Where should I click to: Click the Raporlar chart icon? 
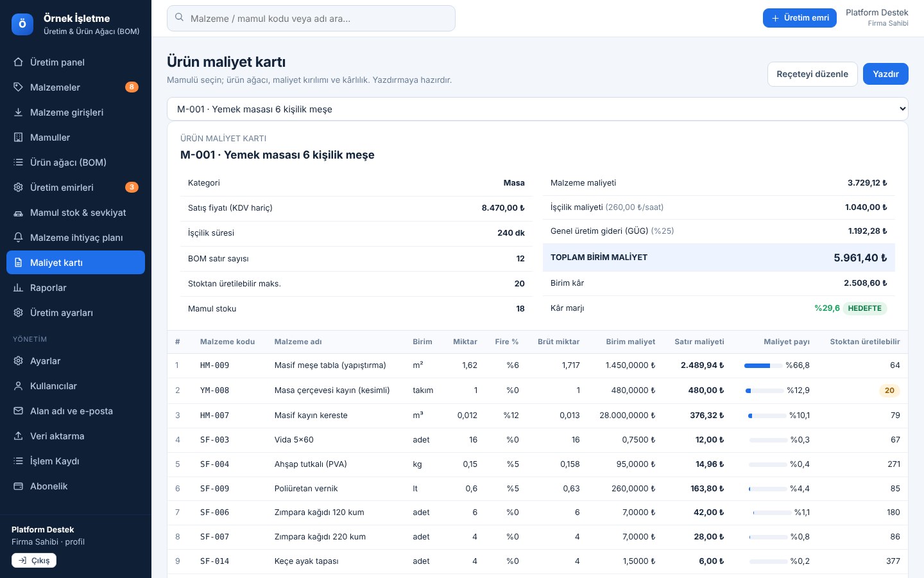point(18,288)
